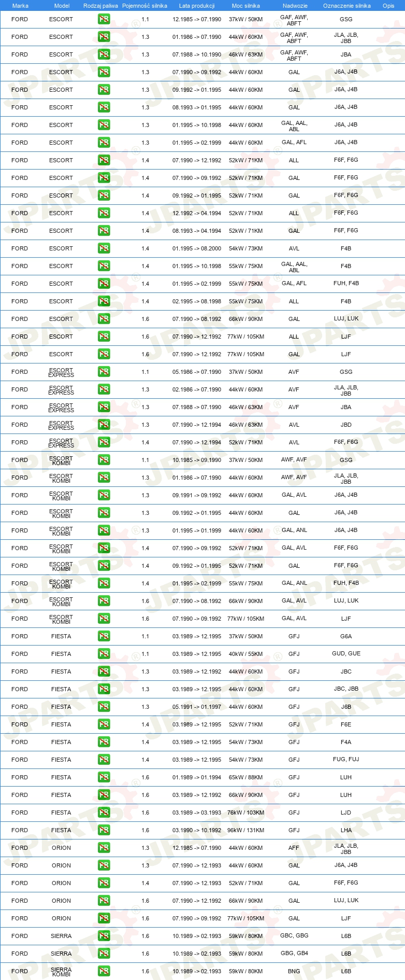This screenshot has height=980, width=405.
Task: Click fuel icon in Fiesta GUD, GUE row
Action: (104, 654)
